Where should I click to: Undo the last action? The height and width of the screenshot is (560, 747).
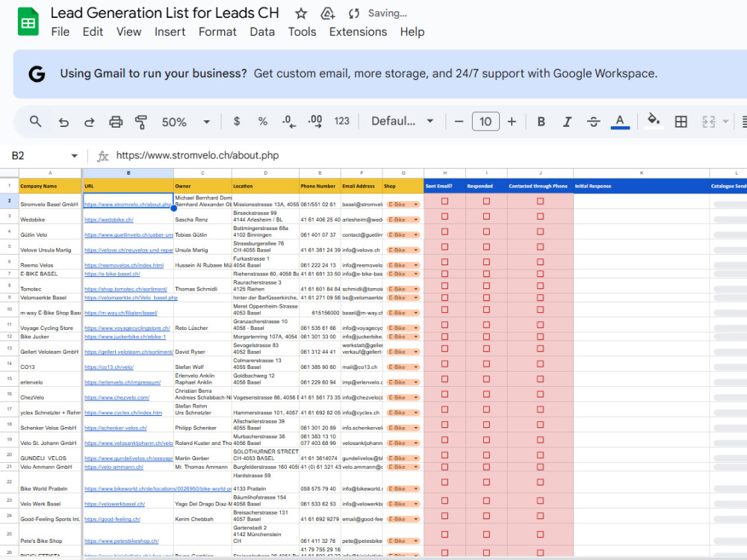tap(63, 122)
